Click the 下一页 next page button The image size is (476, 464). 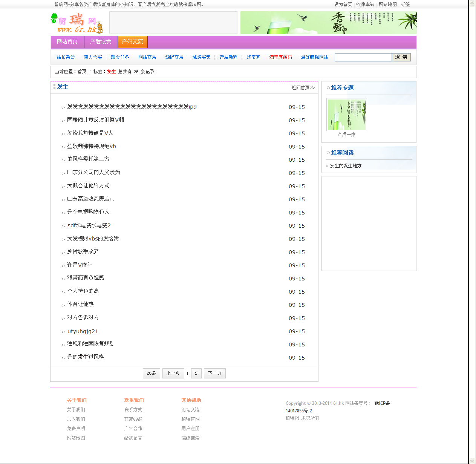click(x=214, y=373)
